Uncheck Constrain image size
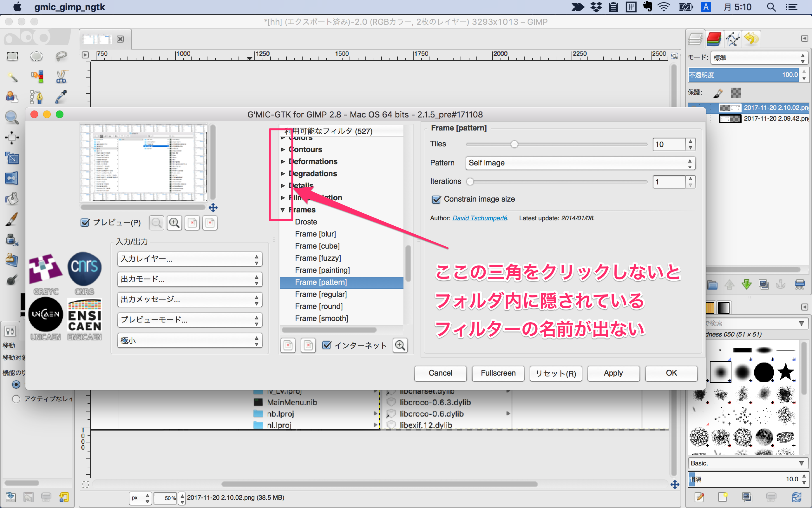 (x=436, y=200)
